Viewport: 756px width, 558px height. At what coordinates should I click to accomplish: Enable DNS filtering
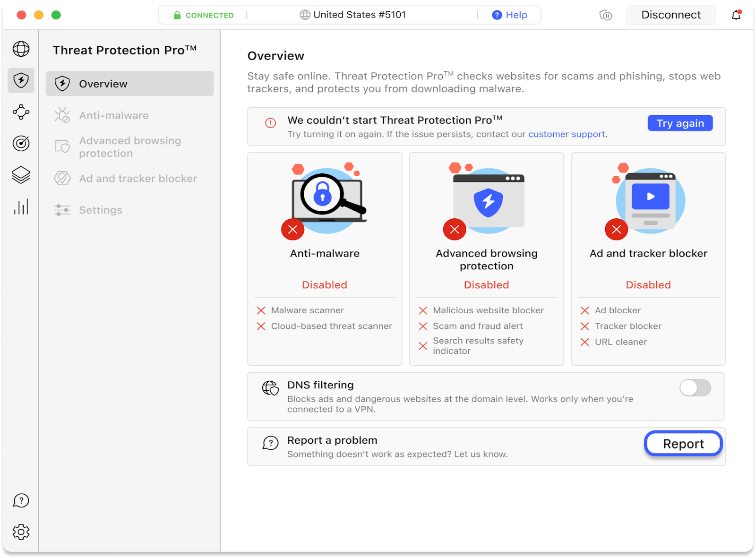coord(695,388)
